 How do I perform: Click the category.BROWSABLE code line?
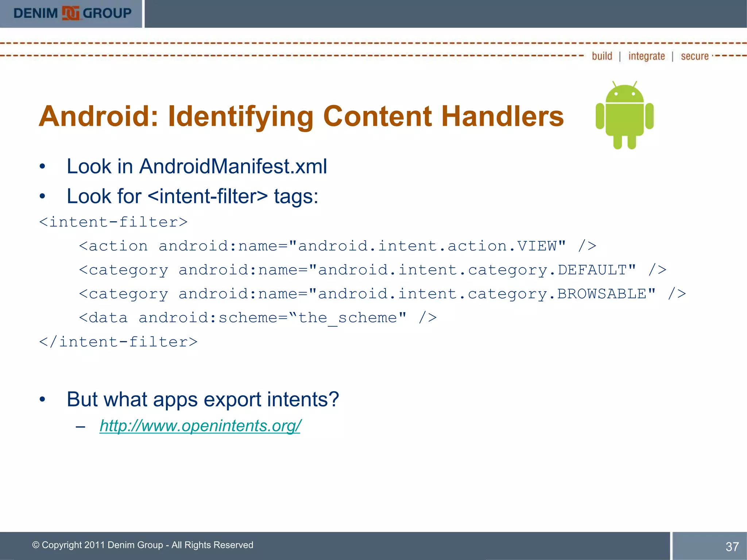(382, 294)
